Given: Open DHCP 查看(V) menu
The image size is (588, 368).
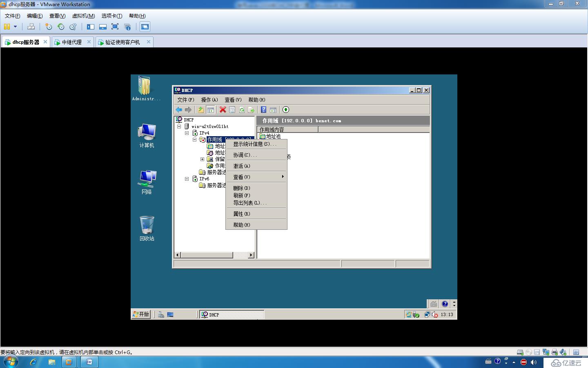Looking at the screenshot, I should pyautogui.click(x=233, y=100).
